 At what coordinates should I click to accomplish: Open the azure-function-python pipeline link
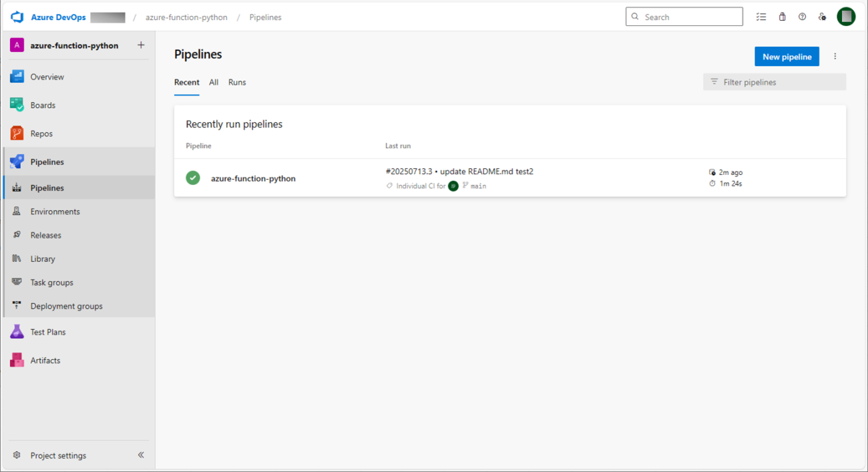253,178
